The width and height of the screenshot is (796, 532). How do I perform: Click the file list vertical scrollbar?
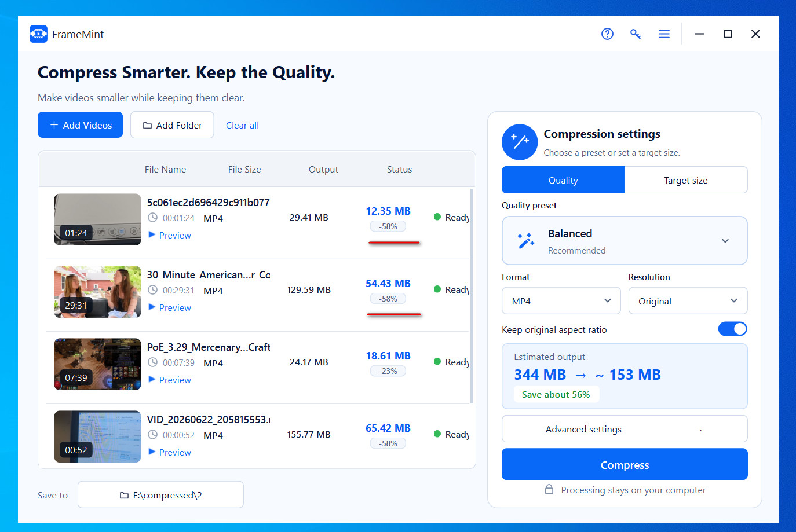click(472, 295)
